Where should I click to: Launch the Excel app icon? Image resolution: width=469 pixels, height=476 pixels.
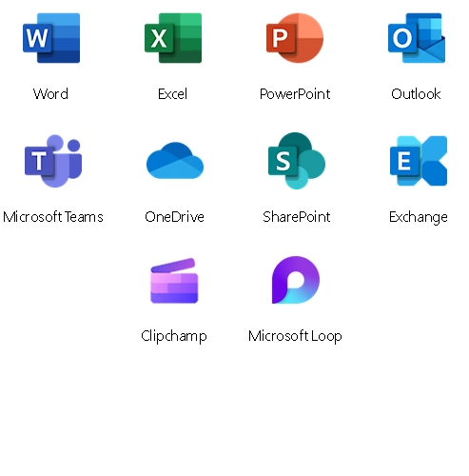(173, 38)
